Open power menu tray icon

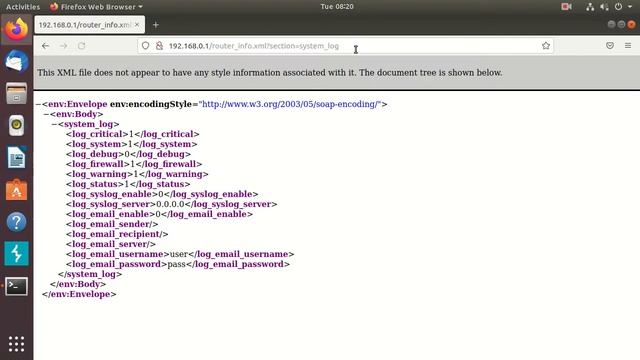click(x=618, y=7)
